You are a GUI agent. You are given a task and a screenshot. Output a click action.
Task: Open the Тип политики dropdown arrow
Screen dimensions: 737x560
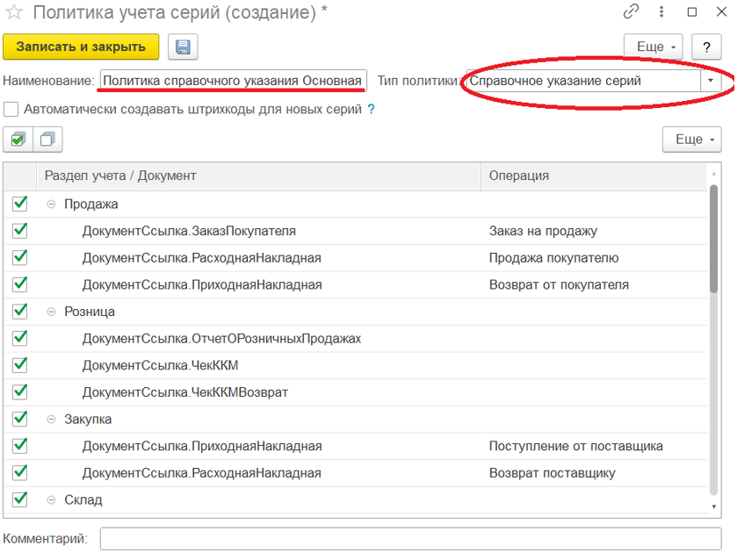(x=710, y=81)
